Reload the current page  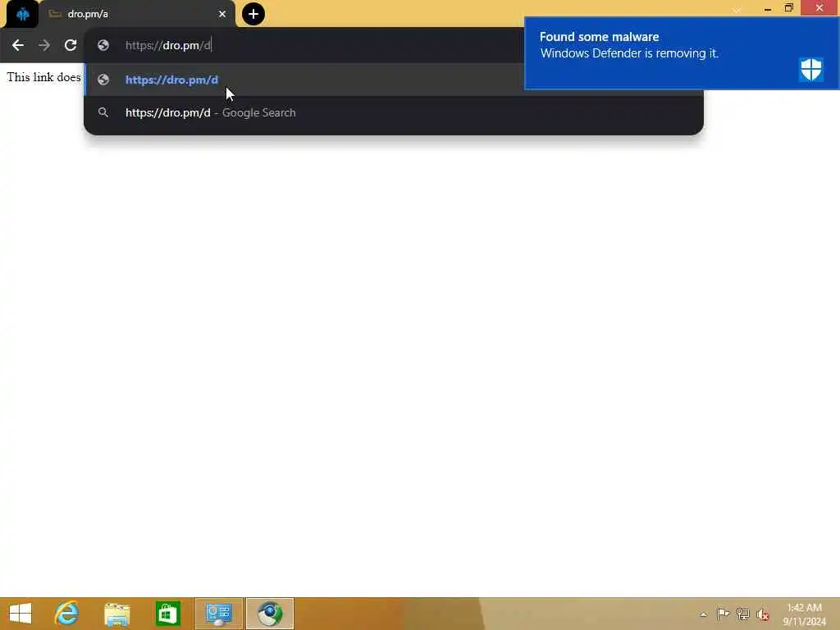pos(71,46)
